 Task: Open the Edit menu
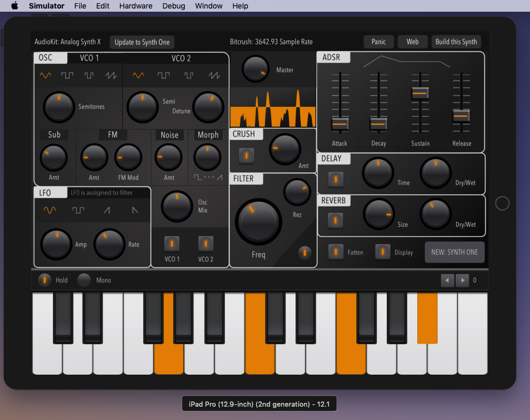[x=103, y=6]
